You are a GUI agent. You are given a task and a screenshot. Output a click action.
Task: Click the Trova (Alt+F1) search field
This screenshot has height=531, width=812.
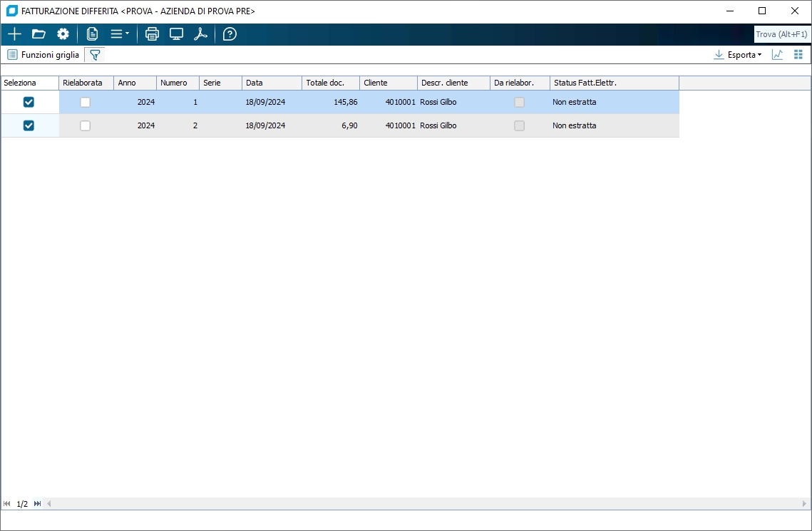[781, 34]
